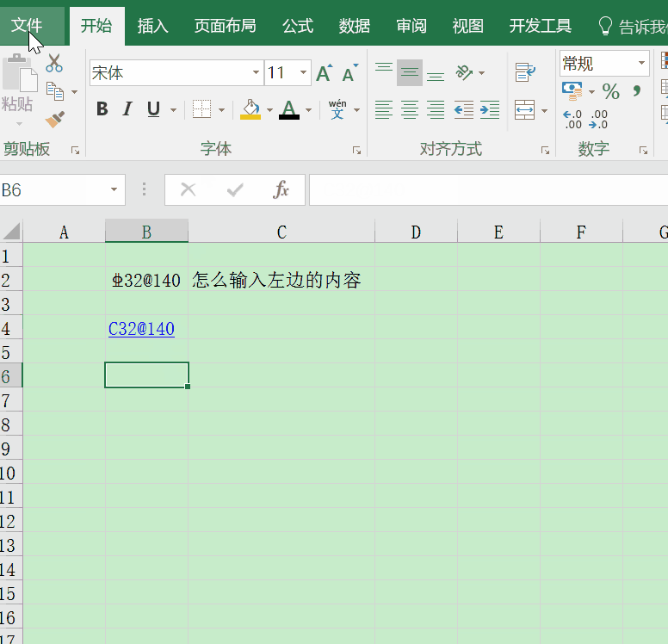Expand borders dropdown arrow

coord(221,110)
